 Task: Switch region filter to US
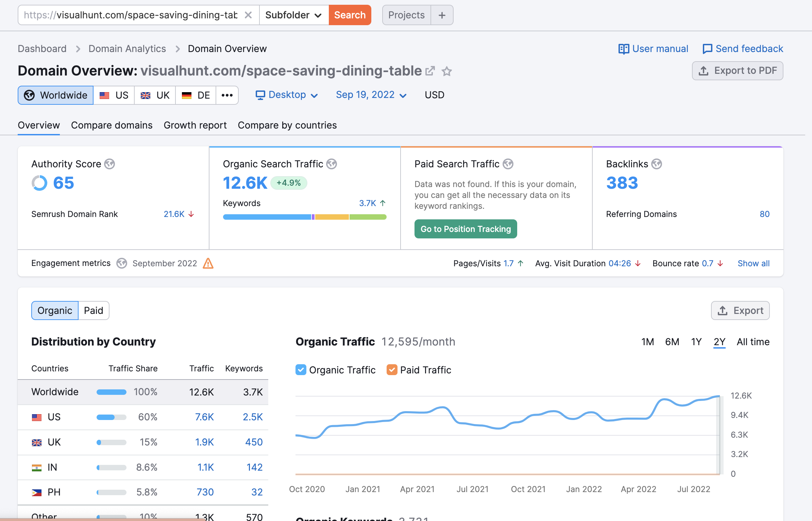114,95
